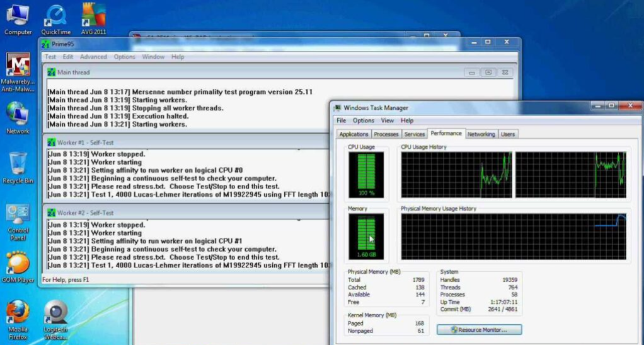Open the Mozilla Firefox desktop shortcut
The image size is (644, 345).
pyautogui.click(x=18, y=321)
